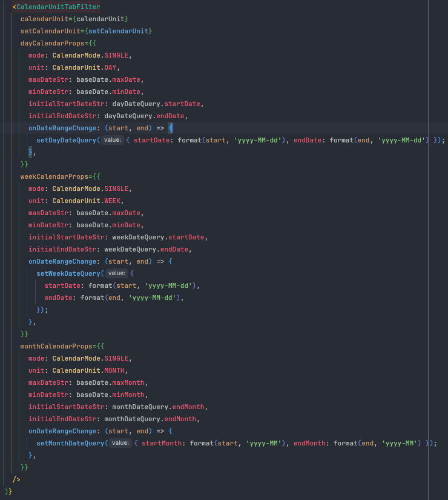Click endDate key in setDayDateQuery call

click(308, 140)
